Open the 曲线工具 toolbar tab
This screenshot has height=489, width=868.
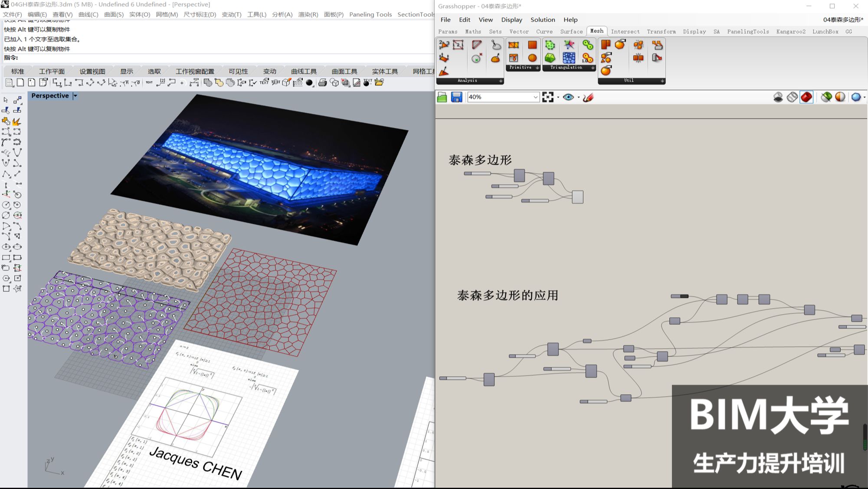pos(304,71)
